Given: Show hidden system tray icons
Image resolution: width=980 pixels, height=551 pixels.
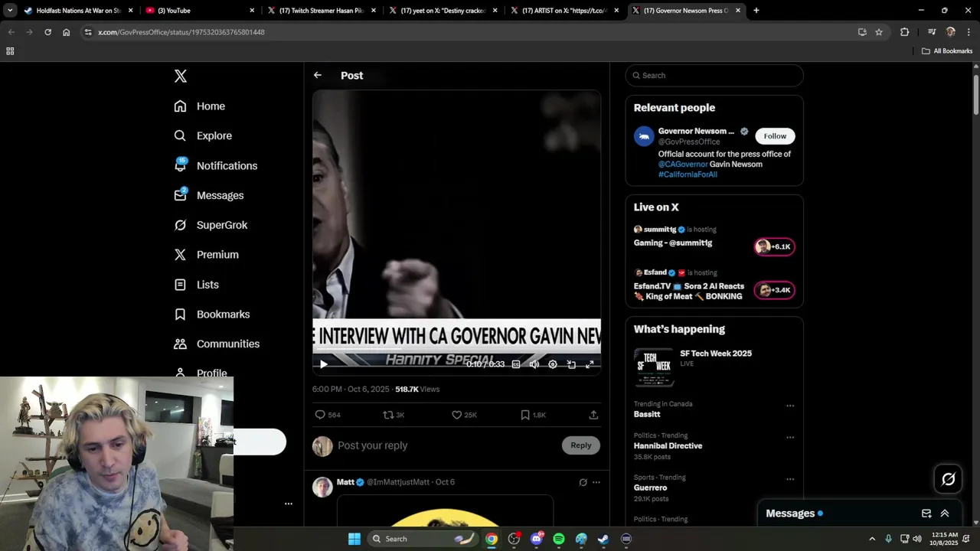Looking at the screenshot, I should [871, 539].
